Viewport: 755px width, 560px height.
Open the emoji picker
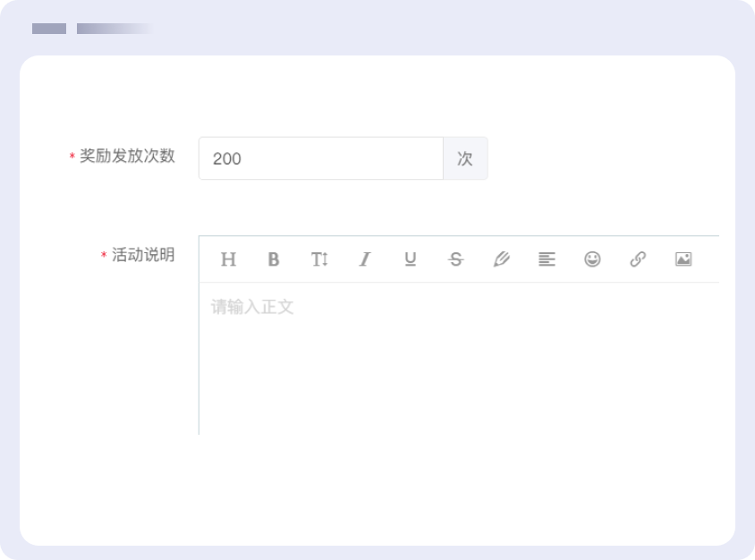point(592,259)
